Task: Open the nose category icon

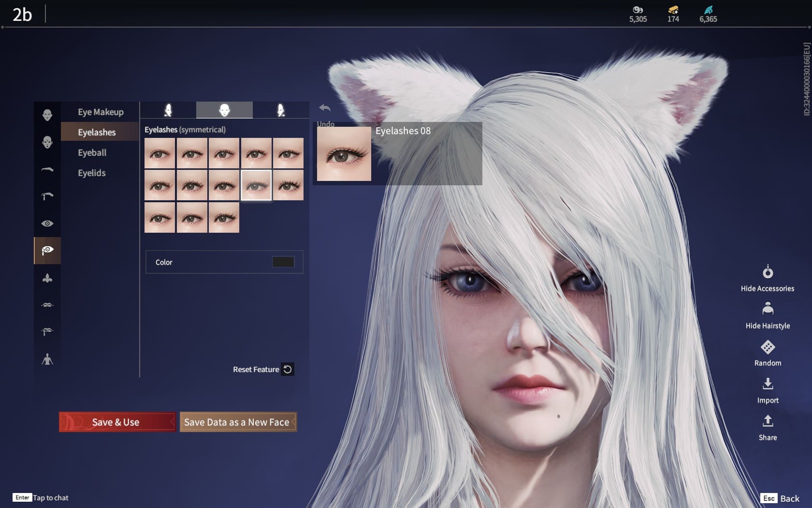Action: pos(47,278)
